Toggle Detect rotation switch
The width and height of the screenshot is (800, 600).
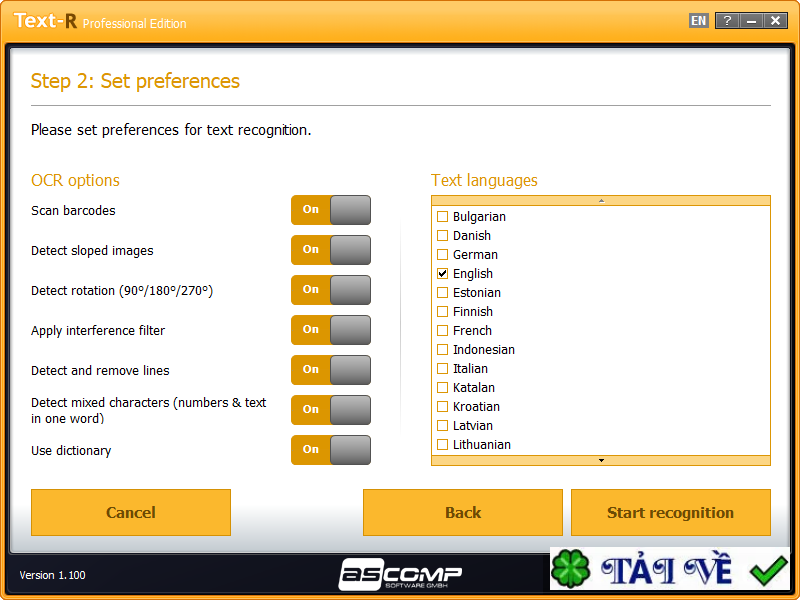[x=331, y=290]
